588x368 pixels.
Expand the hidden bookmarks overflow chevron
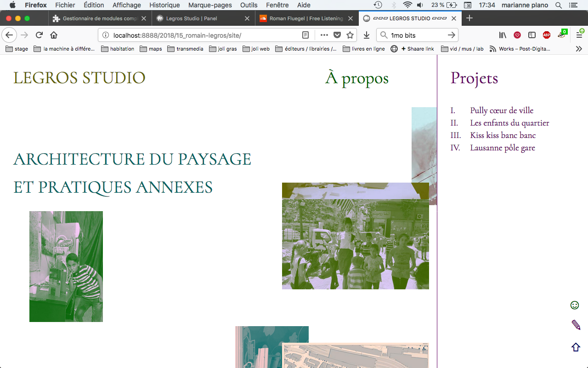579,49
